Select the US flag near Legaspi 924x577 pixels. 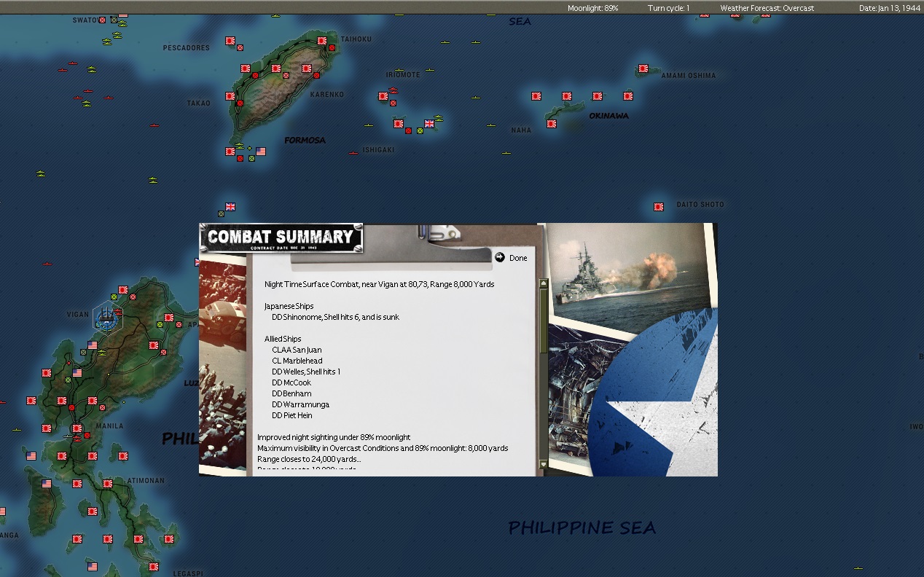93,567
